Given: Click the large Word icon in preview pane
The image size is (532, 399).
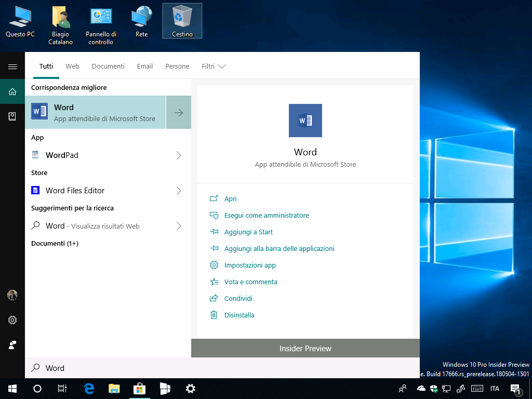Looking at the screenshot, I should 305,121.
